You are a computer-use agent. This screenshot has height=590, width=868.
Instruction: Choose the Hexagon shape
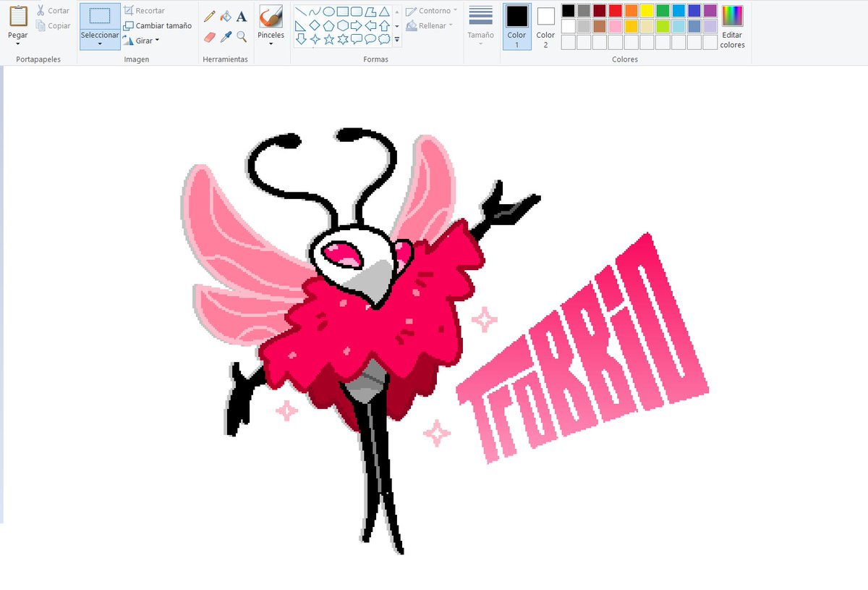[342, 25]
